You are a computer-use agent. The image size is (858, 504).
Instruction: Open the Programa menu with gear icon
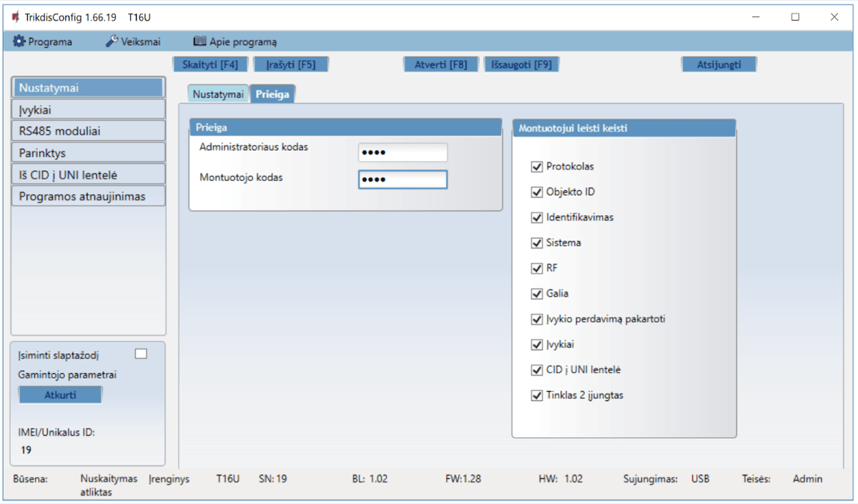[43, 41]
